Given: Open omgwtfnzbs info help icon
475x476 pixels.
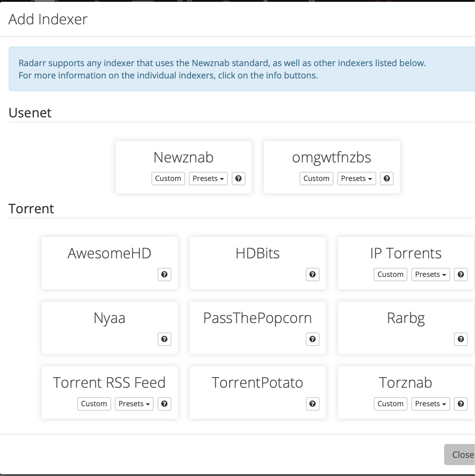Looking at the screenshot, I should click(387, 178).
